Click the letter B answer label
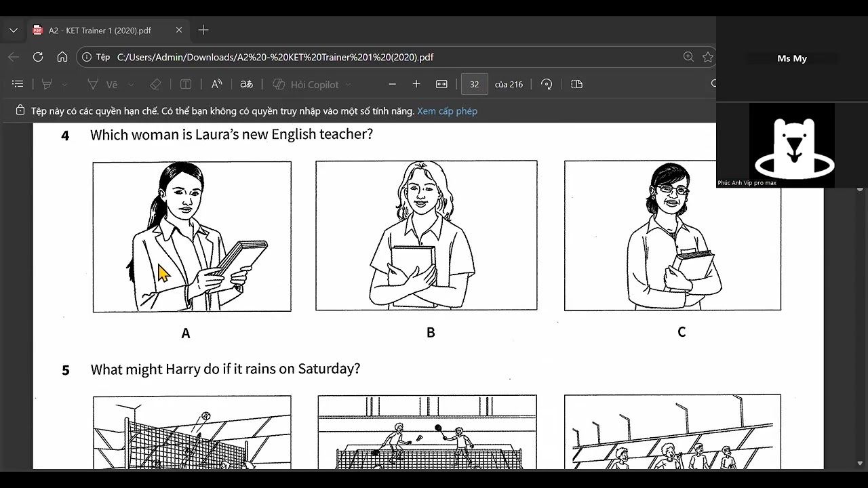868x488 pixels. click(x=431, y=332)
